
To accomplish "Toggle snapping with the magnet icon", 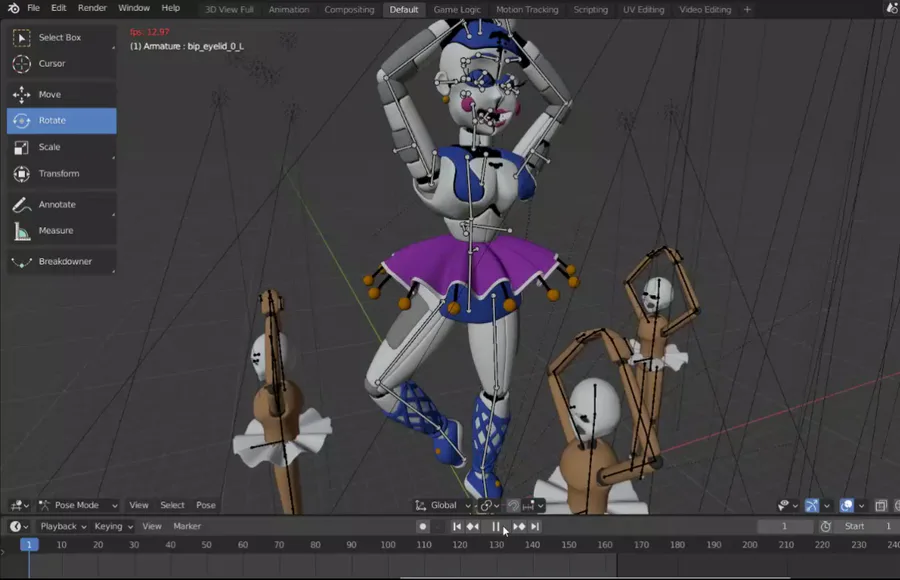I will click(x=513, y=505).
